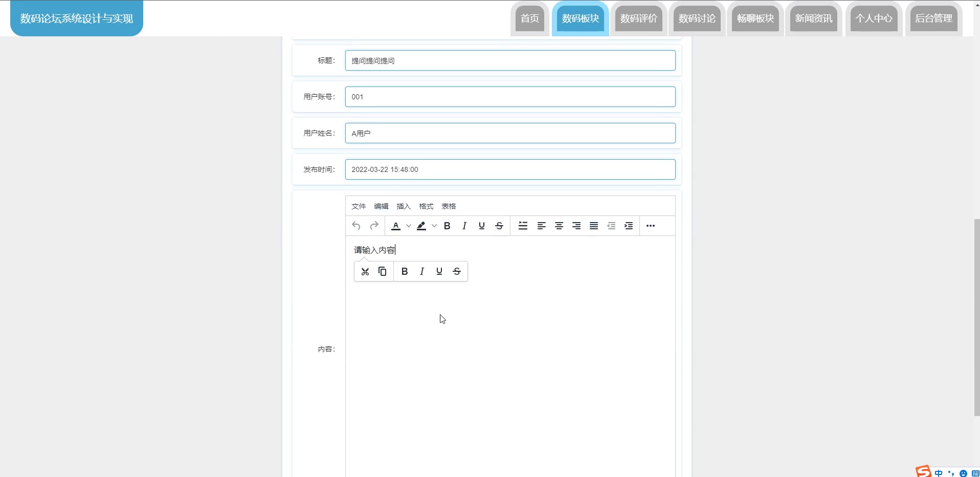
Task: Copy selection from the floating toolbar
Action: coord(383,271)
